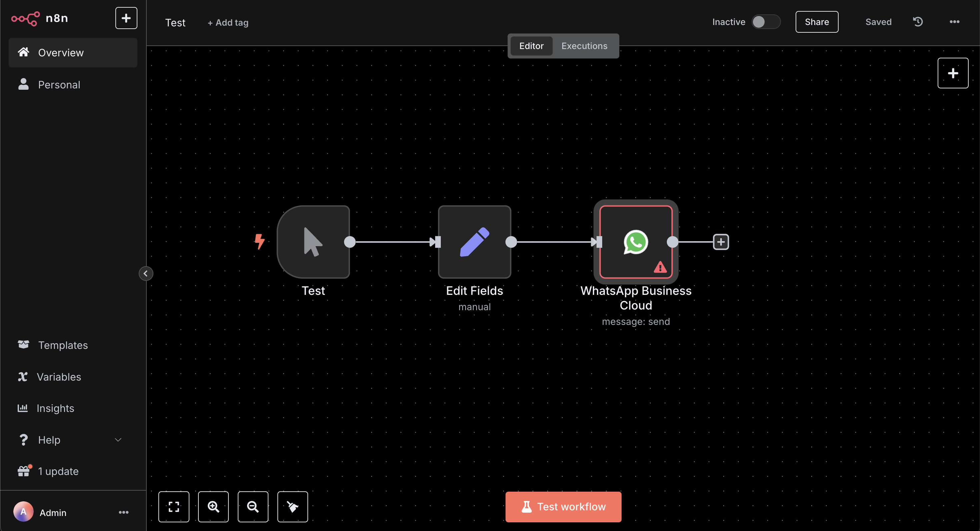Click the warning triangle on WhatsApp node
Image resolution: width=980 pixels, height=531 pixels.
tap(660, 267)
